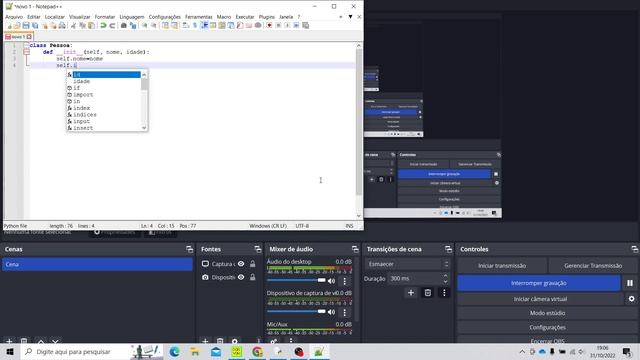Undock the Fontes panel in OBS
Image resolution: width=640 pixels, height=360 pixels.
click(258, 249)
